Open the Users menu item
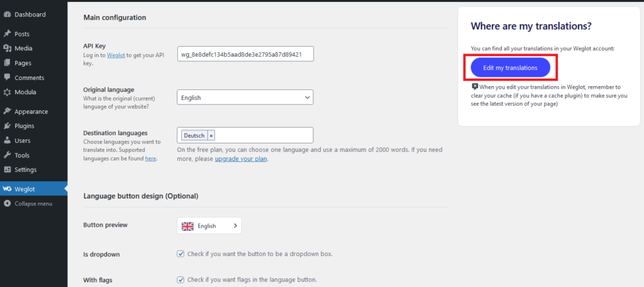The height and width of the screenshot is (287, 644). click(x=23, y=140)
